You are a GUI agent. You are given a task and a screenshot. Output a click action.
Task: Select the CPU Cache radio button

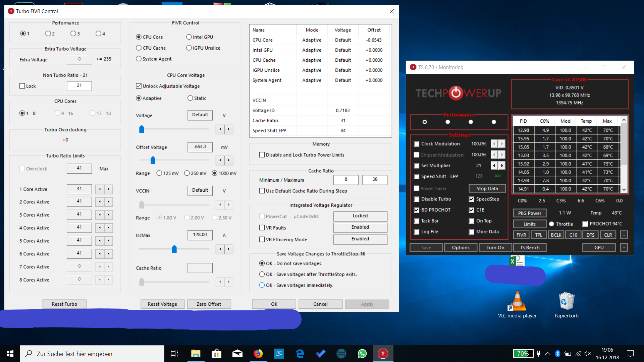(x=139, y=48)
